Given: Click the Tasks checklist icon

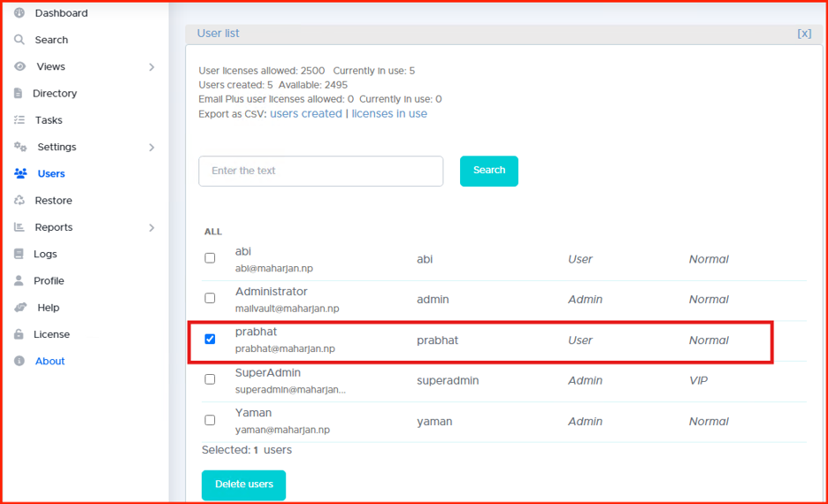Looking at the screenshot, I should point(19,119).
